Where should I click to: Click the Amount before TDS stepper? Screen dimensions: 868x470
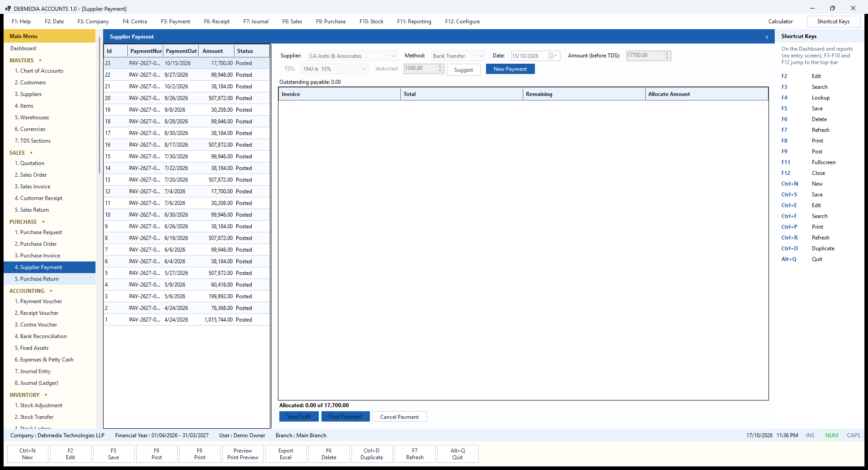pos(667,56)
